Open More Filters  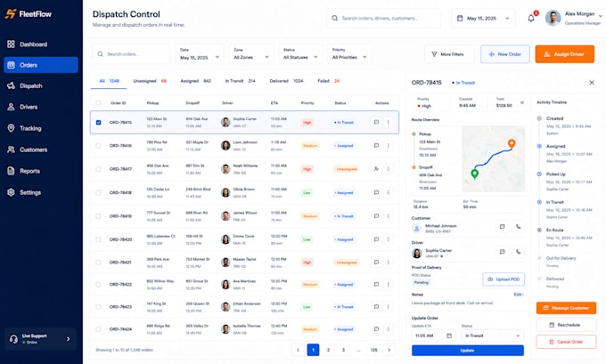447,54
